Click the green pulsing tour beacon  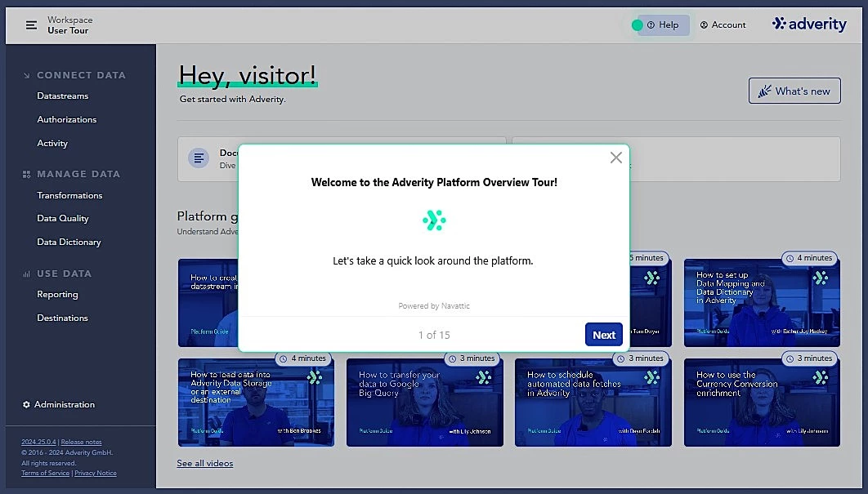click(x=638, y=24)
